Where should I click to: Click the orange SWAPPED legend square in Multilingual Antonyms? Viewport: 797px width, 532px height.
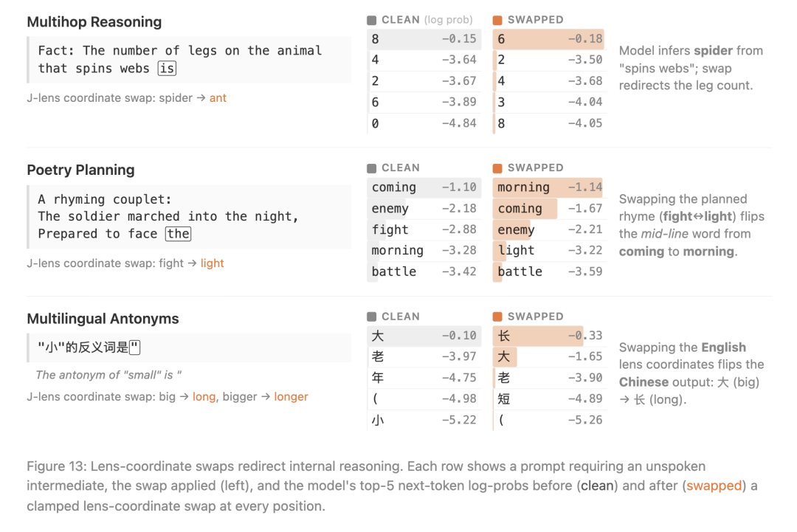[497, 317]
